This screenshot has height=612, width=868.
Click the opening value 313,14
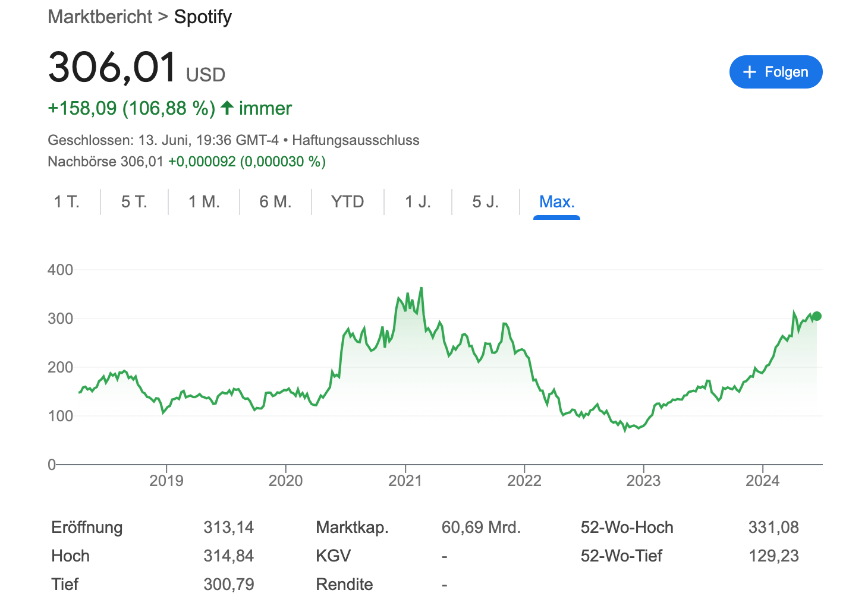[229, 528]
